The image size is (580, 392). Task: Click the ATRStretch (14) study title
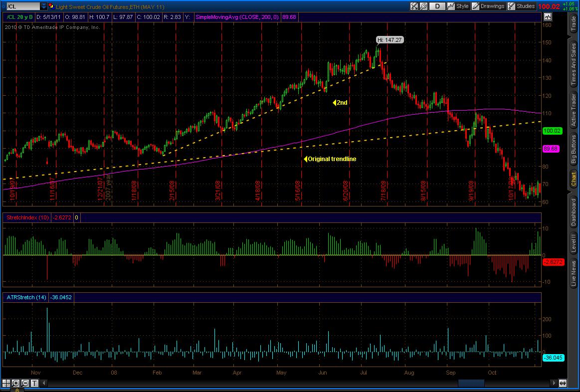[x=25, y=297]
